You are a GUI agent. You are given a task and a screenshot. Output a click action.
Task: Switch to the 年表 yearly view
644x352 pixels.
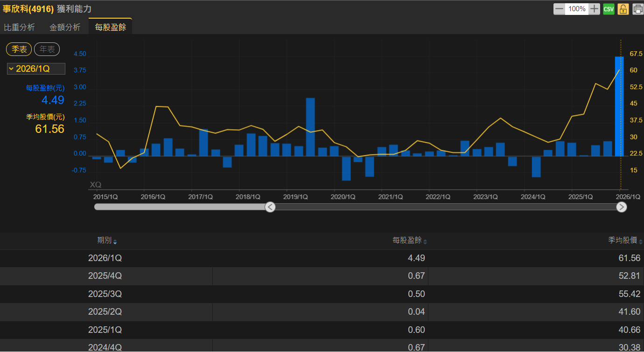tap(47, 49)
